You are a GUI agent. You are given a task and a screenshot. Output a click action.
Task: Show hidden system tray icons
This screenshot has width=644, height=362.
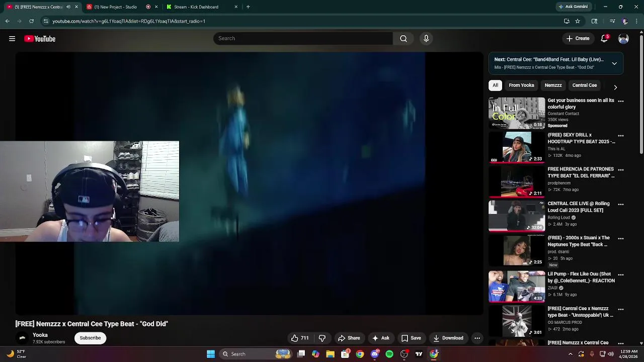570,354
